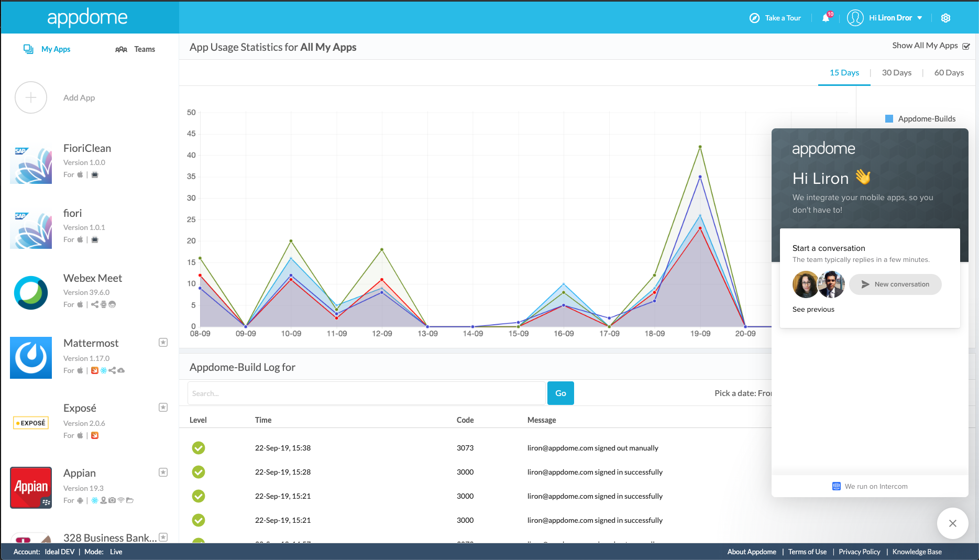The width and height of the screenshot is (979, 560).
Task: Click Add App label
Action: (79, 98)
